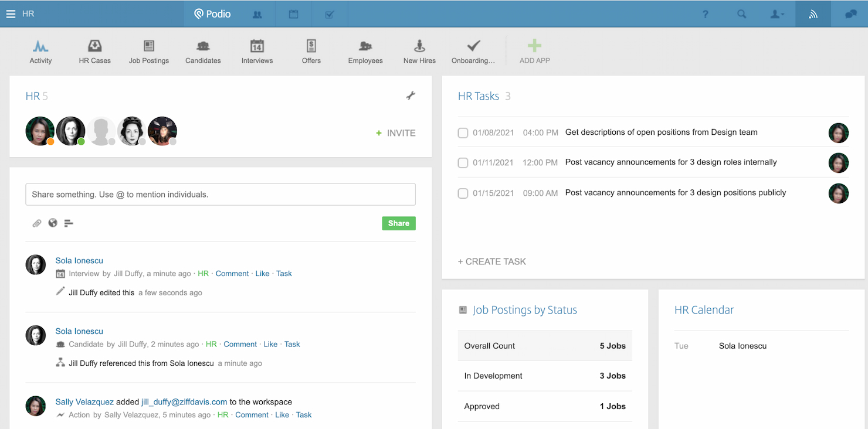This screenshot has width=868, height=429.
Task: Open the Job Postings app
Action: [149, 52]
